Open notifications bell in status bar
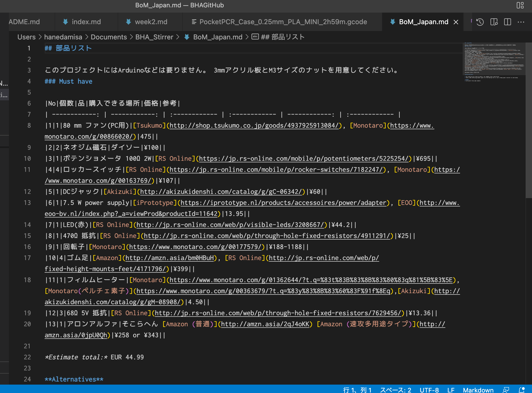532x393 pixels. [521, 390]
